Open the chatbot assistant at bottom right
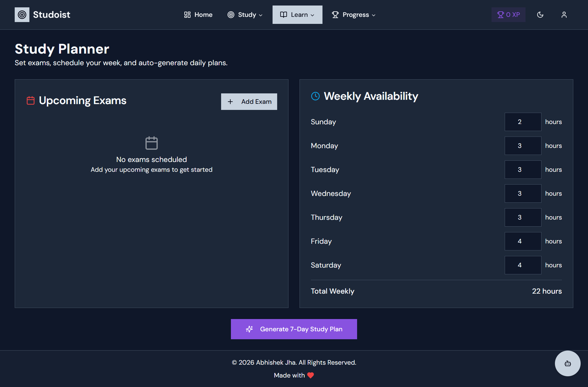588x387 pixels. tap(567, 363)
